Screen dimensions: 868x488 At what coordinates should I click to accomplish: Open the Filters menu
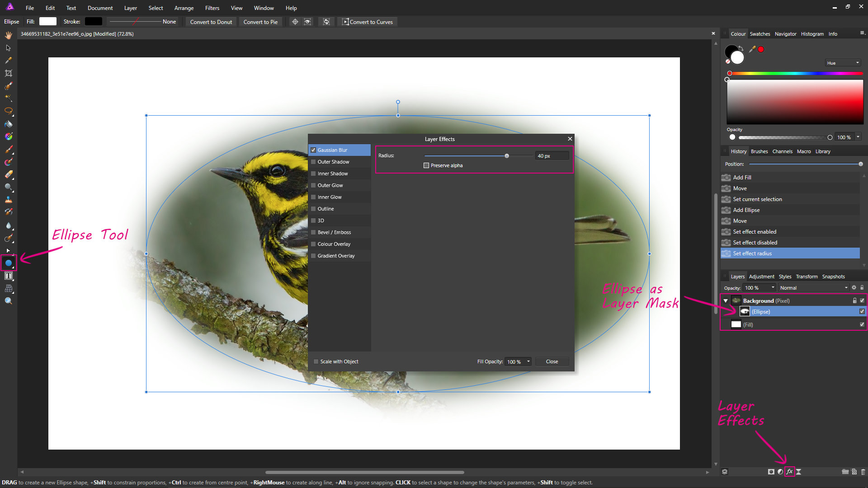tap(212, 8)
